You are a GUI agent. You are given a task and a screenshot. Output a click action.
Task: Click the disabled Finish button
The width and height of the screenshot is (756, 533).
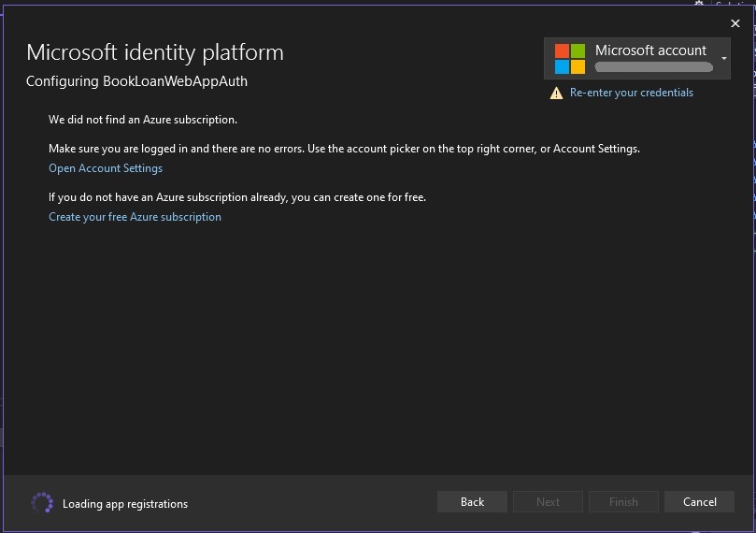pos(623,501)
